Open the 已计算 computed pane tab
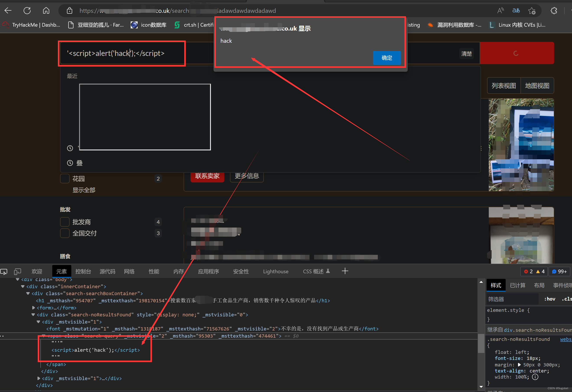This screenshot has height=392, width=572. (517, 285)
